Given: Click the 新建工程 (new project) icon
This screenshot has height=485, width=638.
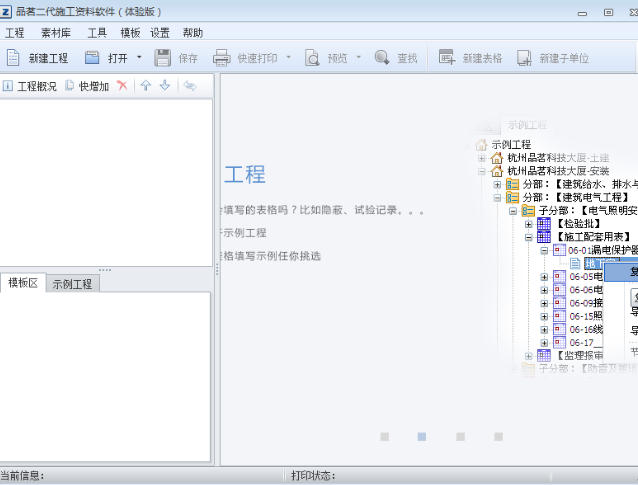Looking at the screenshot, I should pos(13,58).
